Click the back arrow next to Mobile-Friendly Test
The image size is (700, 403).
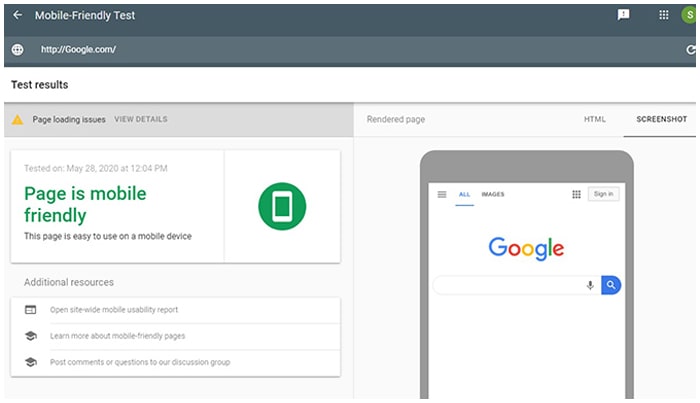tap(17, 15)
